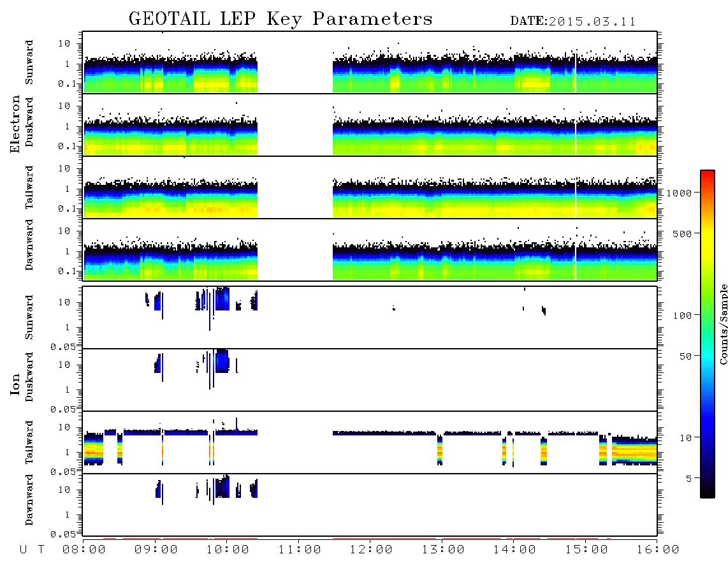
Task: Click the Electron Dawnward spectrogram panel
Action: (x=370, y=249)
